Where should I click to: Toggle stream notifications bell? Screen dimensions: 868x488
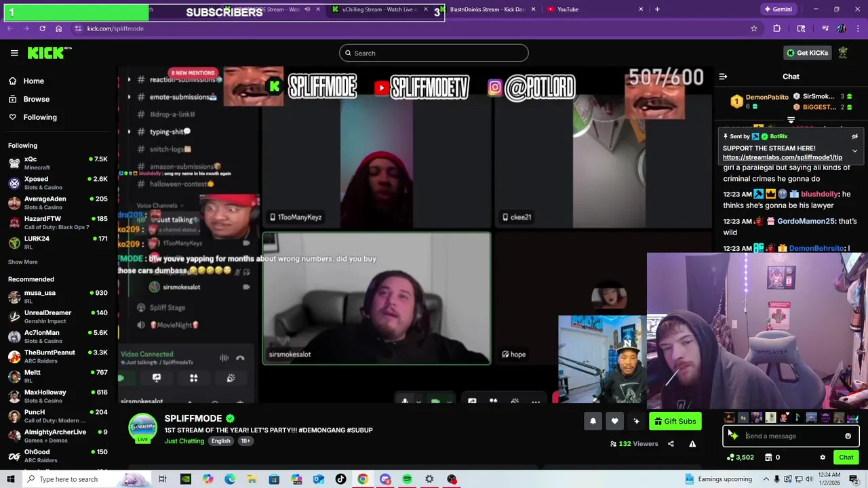pos(593,422)
